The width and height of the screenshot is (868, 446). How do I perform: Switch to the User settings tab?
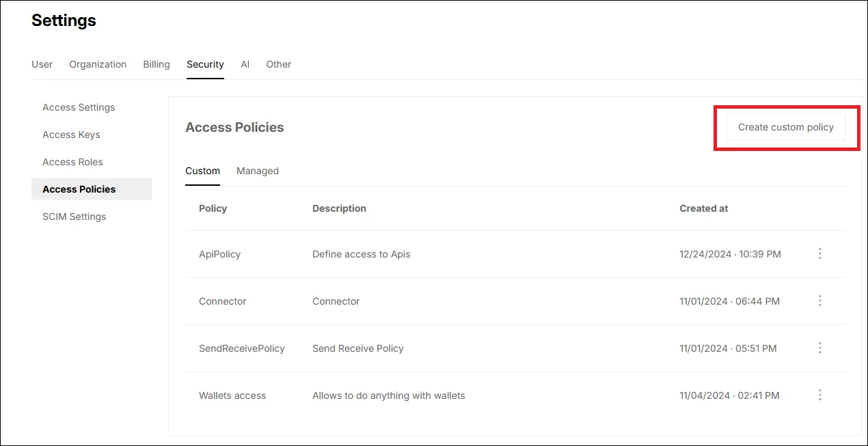click(42, 64)
